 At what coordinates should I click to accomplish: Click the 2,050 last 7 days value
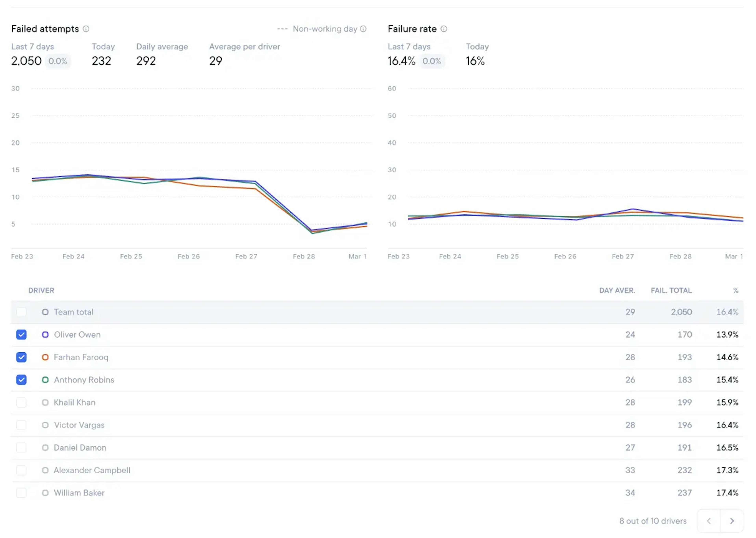pos(26,61)
